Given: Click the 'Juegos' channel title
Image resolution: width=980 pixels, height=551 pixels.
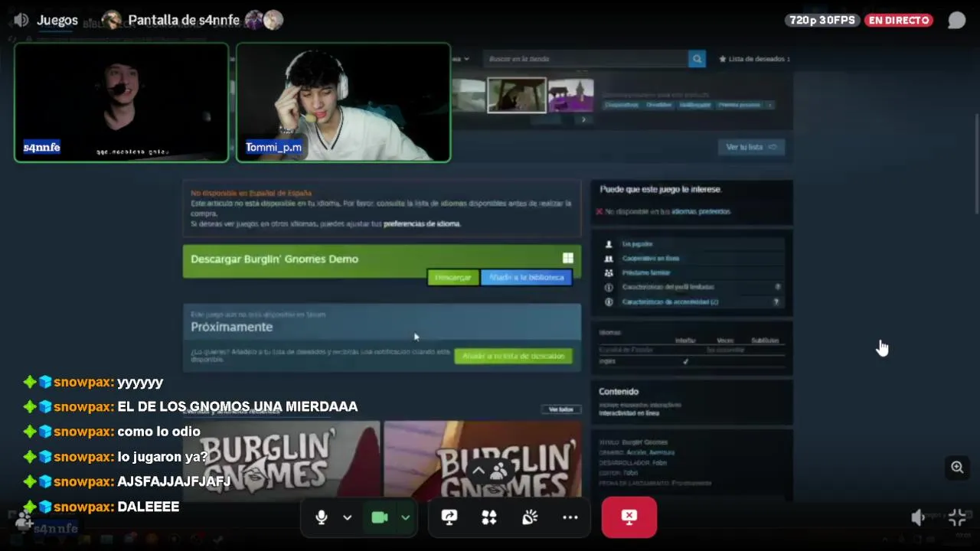Looking at the screenshot, I should (x=57, y=20).
